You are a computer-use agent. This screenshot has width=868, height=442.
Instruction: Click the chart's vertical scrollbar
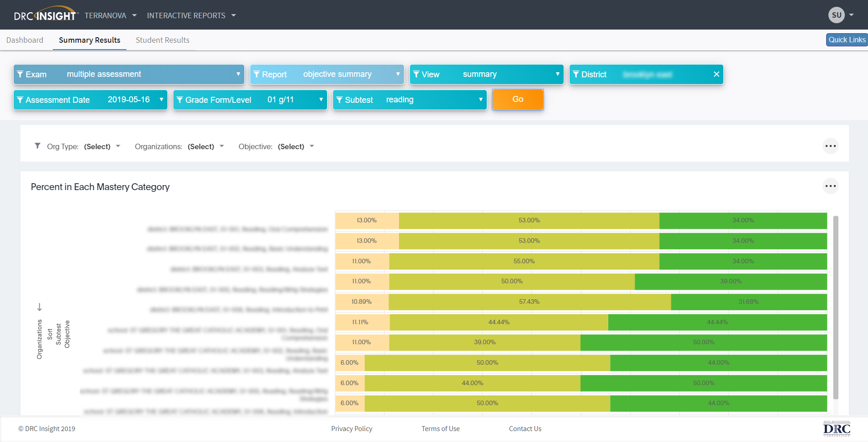[835, 307]
